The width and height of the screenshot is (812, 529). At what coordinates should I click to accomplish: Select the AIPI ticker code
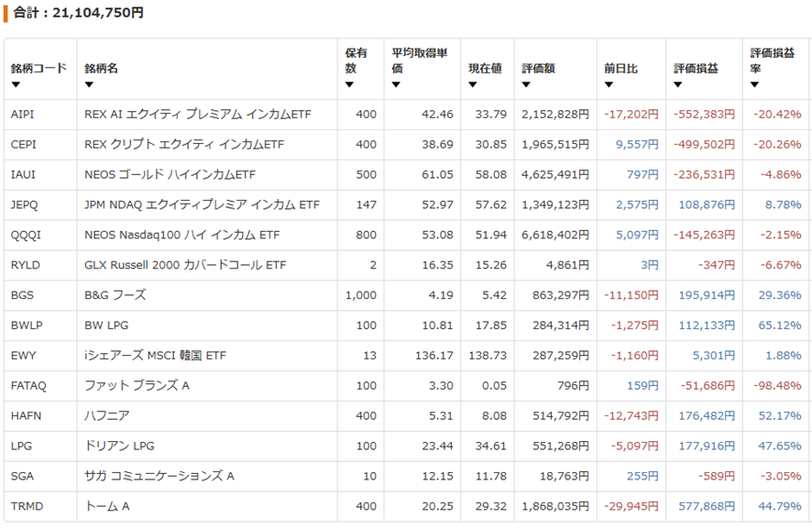[22, 115]
